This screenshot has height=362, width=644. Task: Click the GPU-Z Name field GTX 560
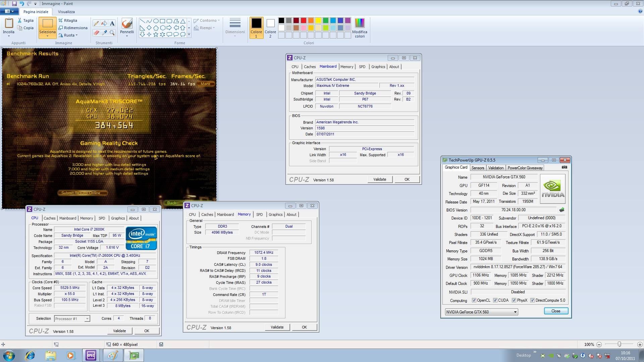click(504, 177)
